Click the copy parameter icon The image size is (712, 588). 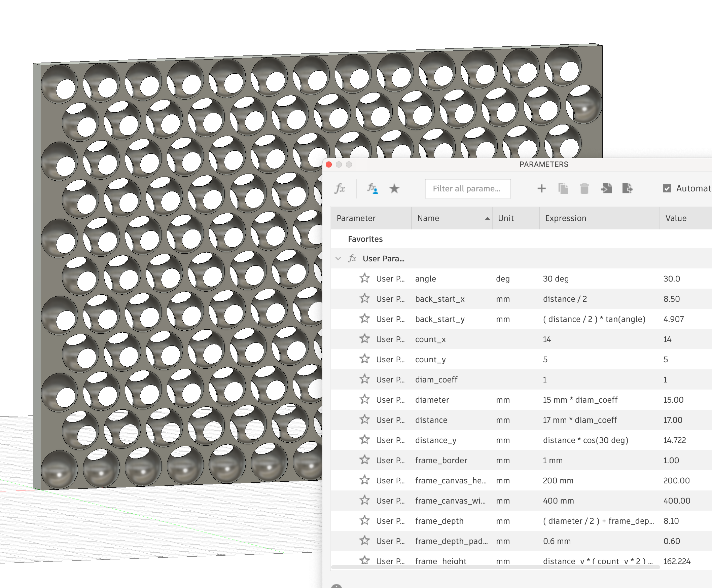[x=563, y=188]
